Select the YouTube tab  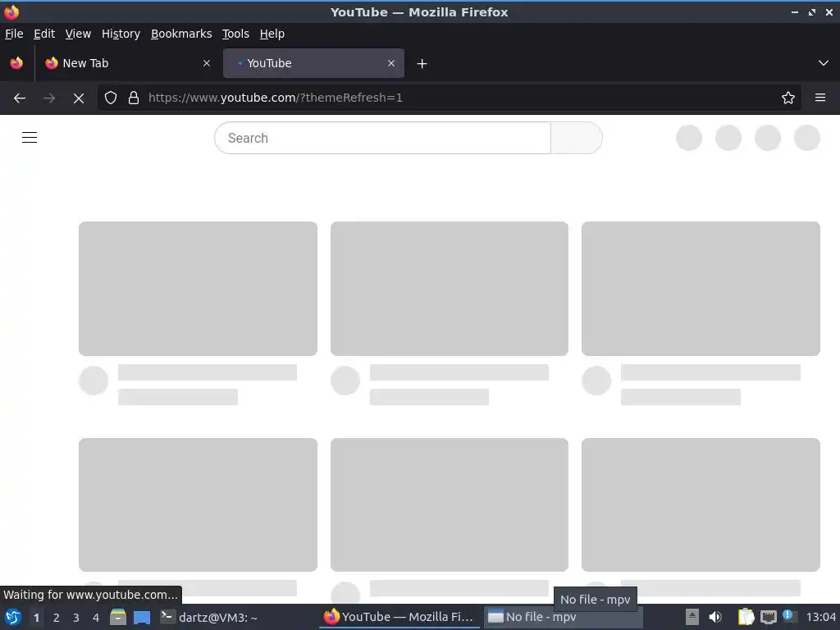click(x=313, y=63)
